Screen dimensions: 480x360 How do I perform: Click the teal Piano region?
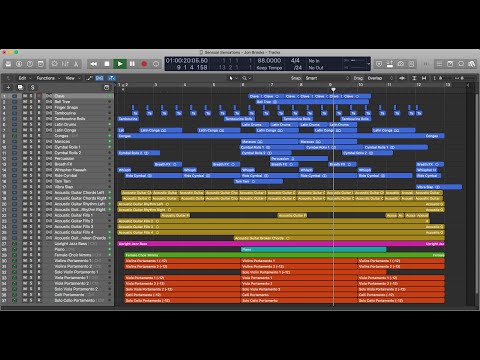(313, 249)
